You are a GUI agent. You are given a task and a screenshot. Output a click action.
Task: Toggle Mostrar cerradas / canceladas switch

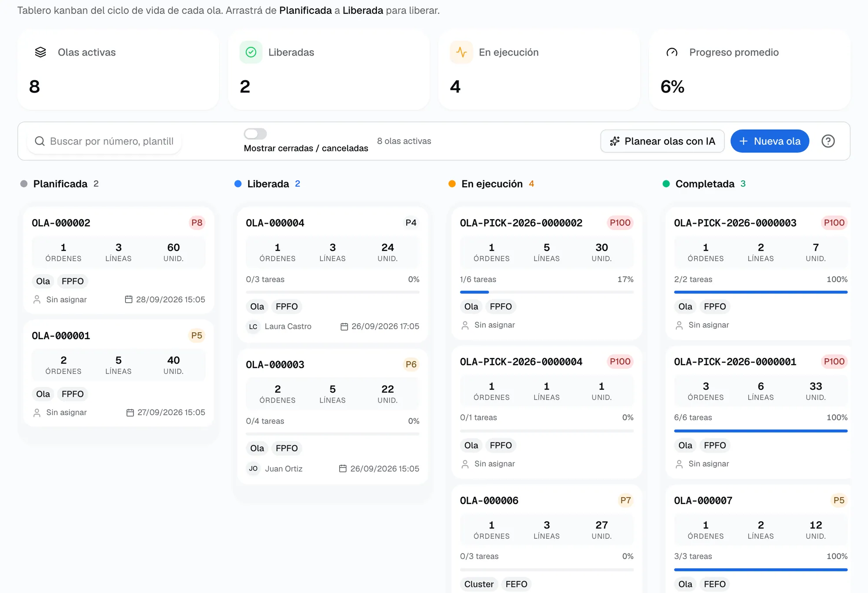tap(255, 134)
